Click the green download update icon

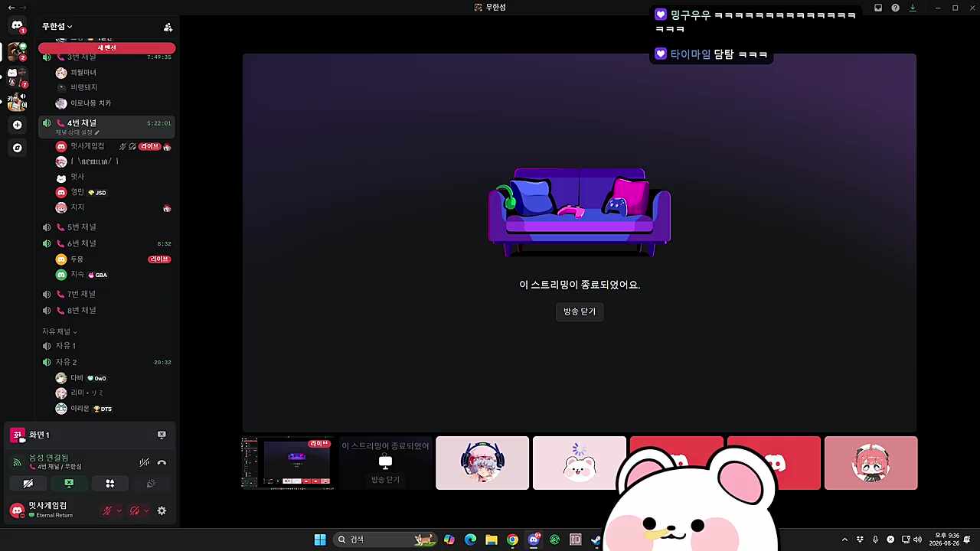coord(913,8)
